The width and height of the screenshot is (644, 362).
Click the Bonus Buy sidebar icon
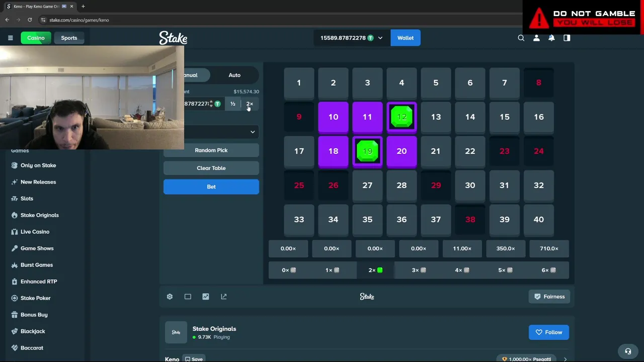(x=14, y=315)
